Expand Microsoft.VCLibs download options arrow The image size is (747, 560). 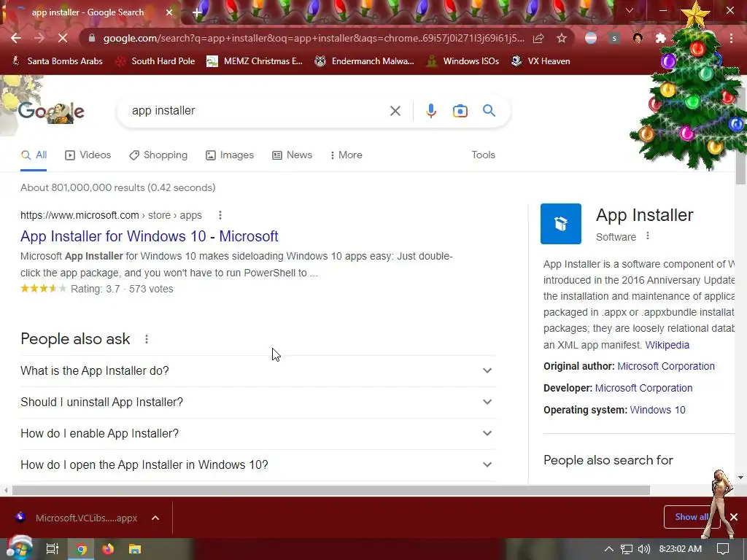click(x=155, y=518)
